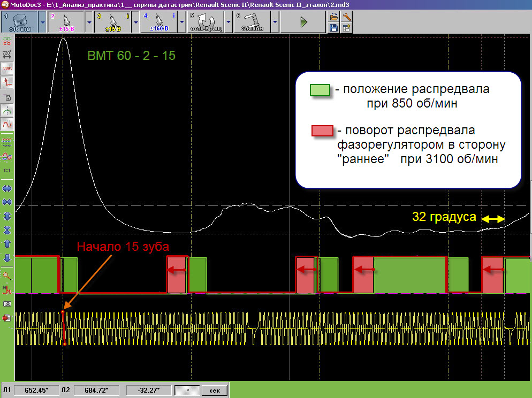This screenshot has height=398, width=532.
Task: Switch units to сек button
Action: pos(215,390)
